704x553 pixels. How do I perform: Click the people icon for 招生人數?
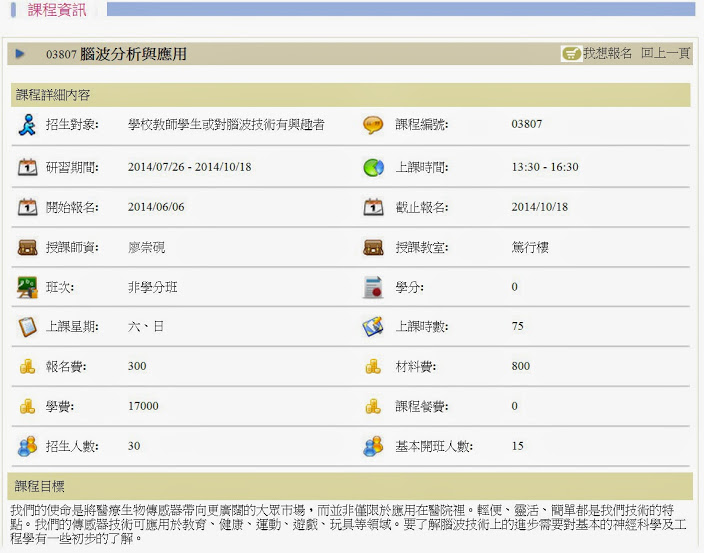coord(28,446)
